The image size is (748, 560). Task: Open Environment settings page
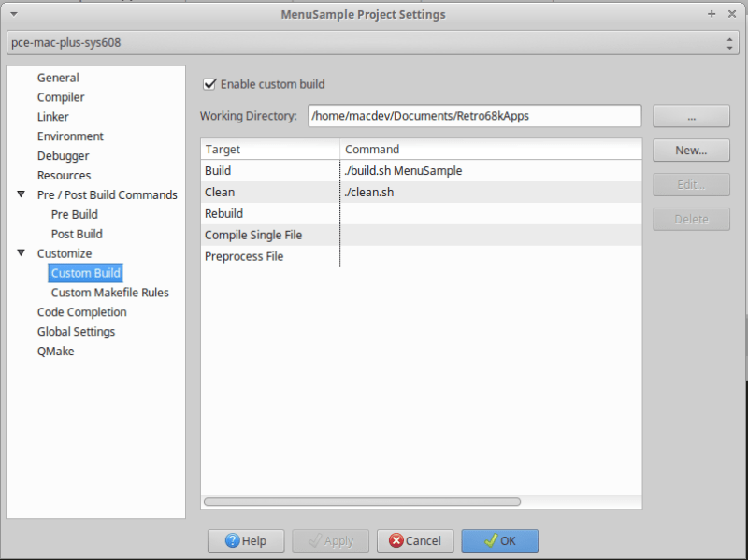(70, 136)
